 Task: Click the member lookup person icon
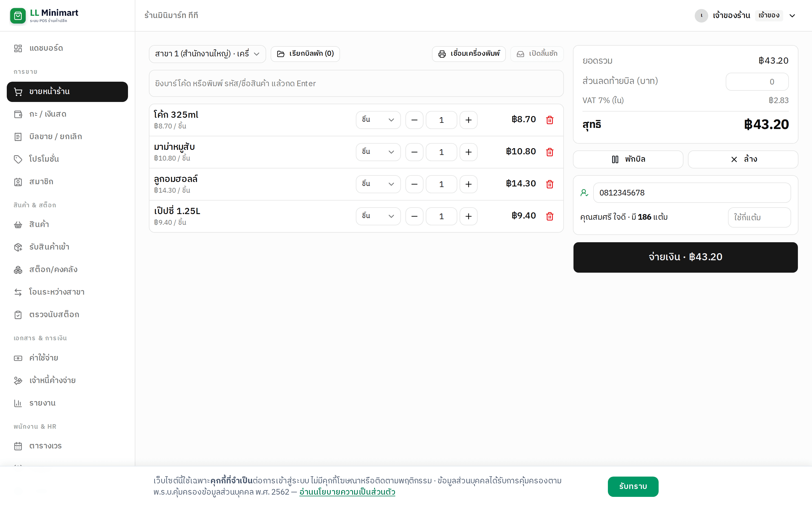584,193
